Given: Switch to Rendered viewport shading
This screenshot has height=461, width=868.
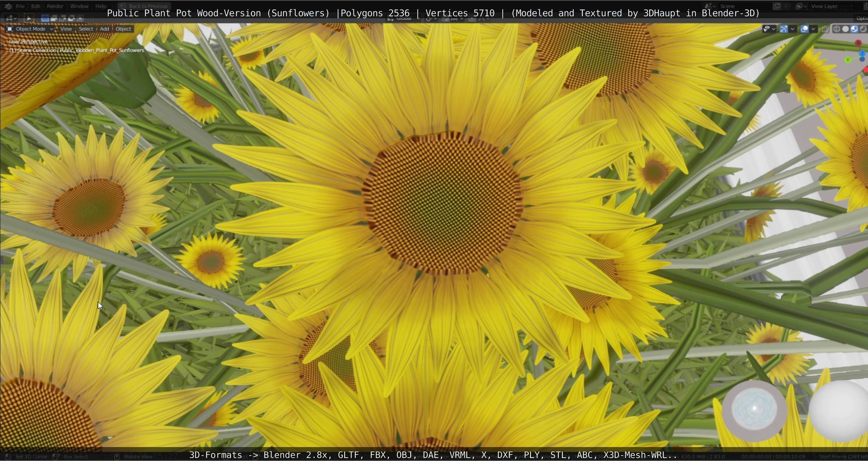Looking at the screenshot, I should [x=863, y=29].
